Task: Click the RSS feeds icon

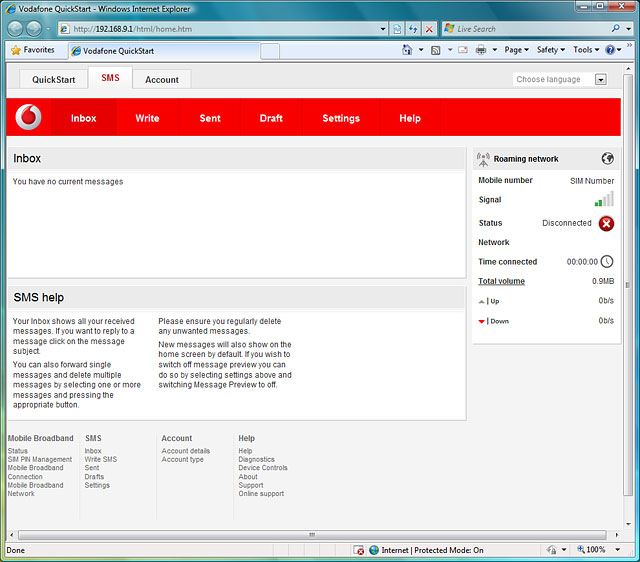Action: (x=436, y=50)
